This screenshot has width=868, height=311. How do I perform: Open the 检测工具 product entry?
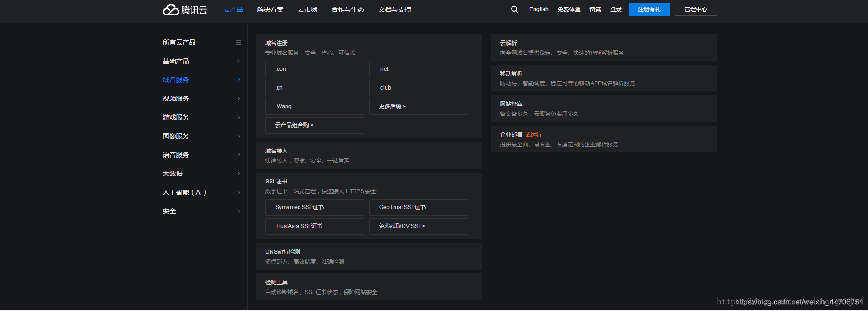click(x=369, y=287)
